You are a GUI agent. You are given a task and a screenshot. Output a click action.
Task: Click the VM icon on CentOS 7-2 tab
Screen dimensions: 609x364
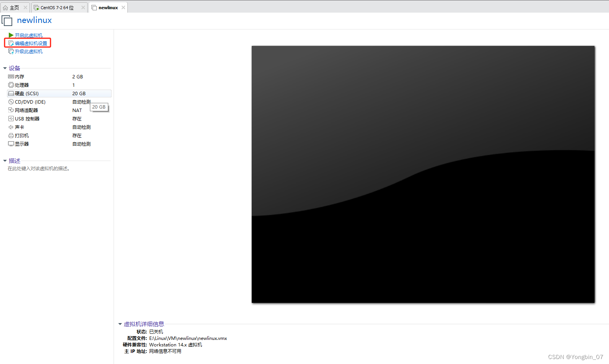(x=36, y=8)
